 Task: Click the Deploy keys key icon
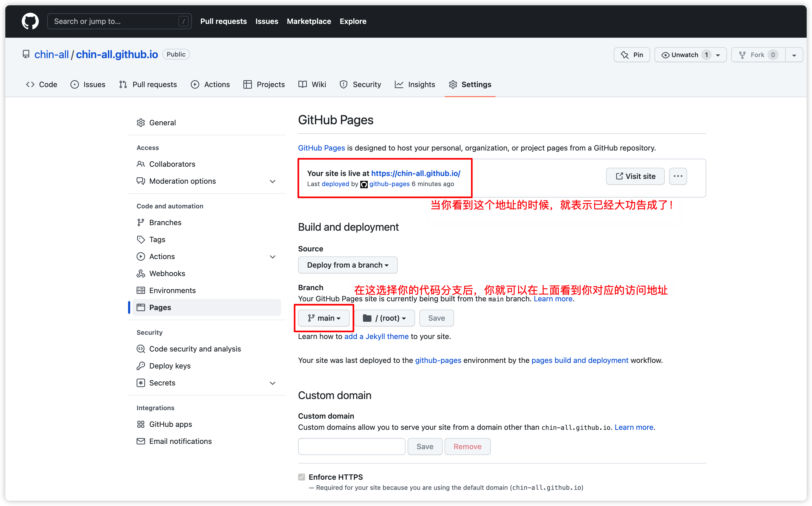tap(141, 366)
